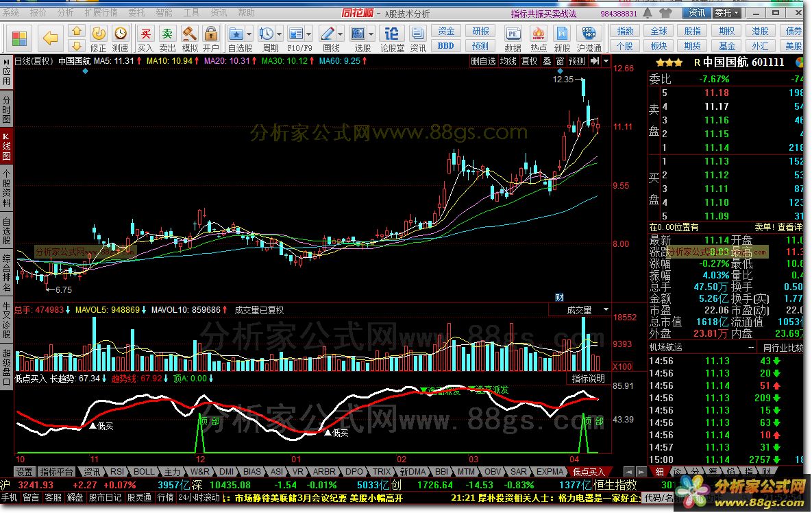Click the notification bell icon
The height and width of the screenshot is (513, 812).
(x=648, y=13)
